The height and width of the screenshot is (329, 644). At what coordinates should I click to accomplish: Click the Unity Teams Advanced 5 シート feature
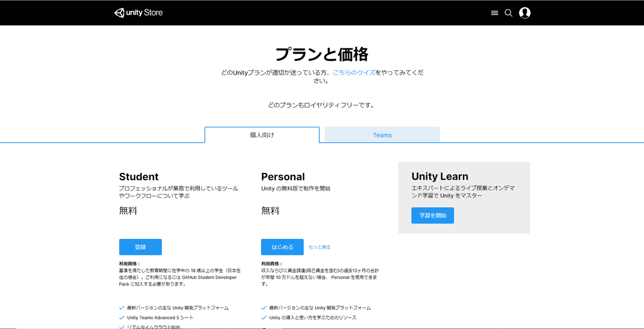pos(160,318)
